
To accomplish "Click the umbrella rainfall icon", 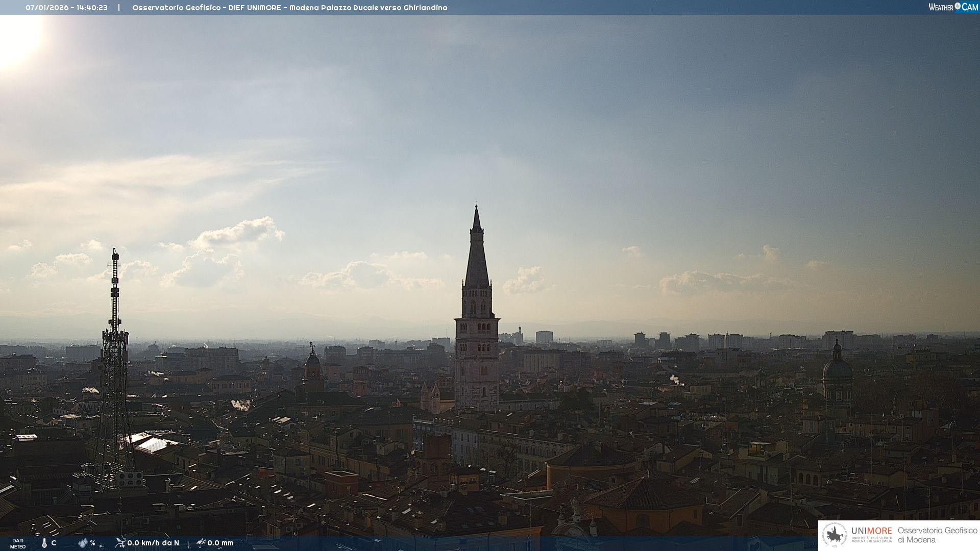I will point(201,543).
